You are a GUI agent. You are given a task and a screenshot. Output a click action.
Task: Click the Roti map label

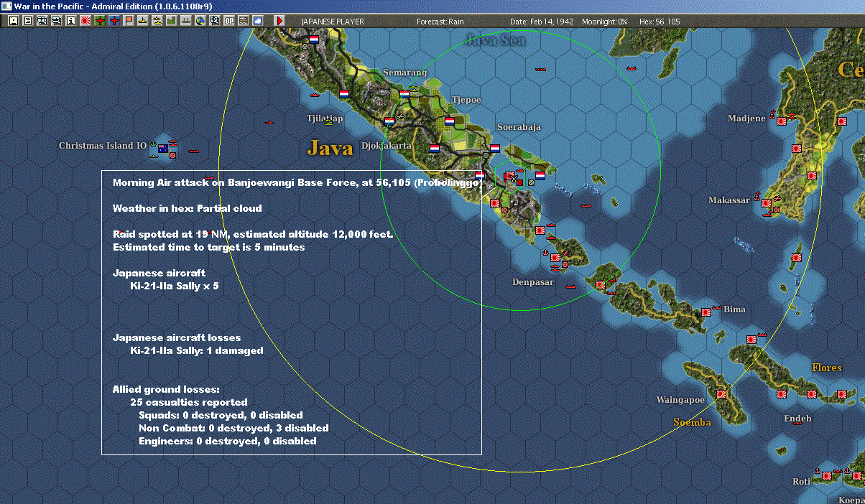tap(801, 482)
